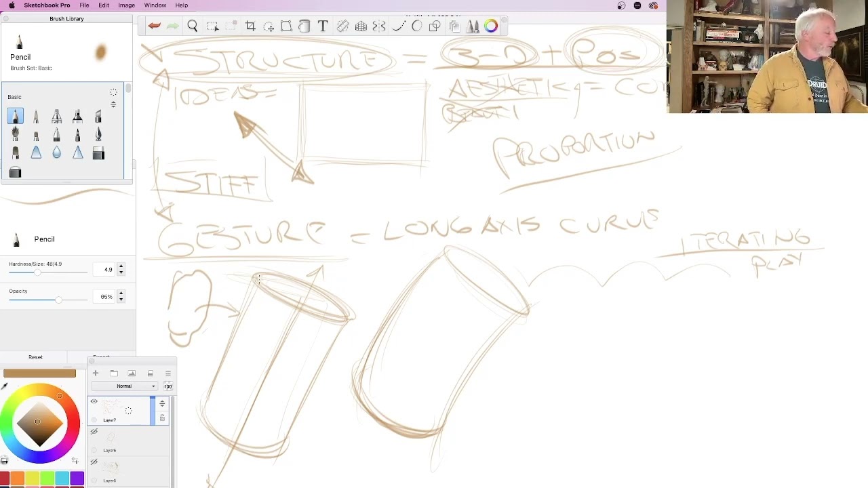
Task: Hide Layer7 using its eye icon
Action: pos(94,402)
